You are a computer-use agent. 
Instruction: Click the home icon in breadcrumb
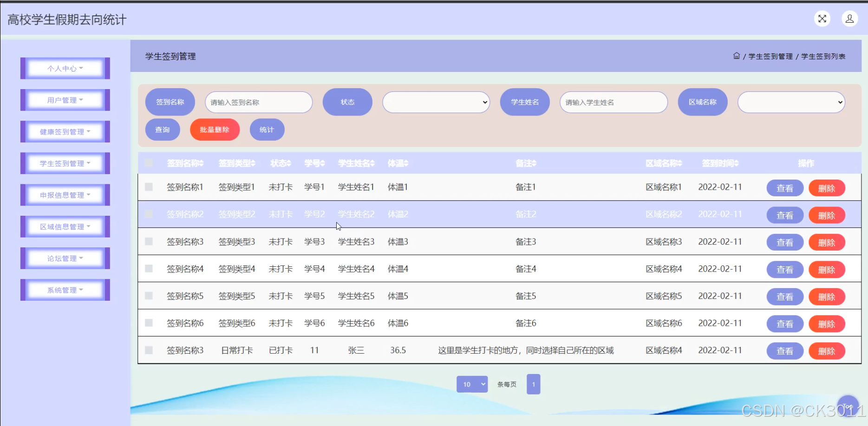pyautogui.click(x=737, y=56)
